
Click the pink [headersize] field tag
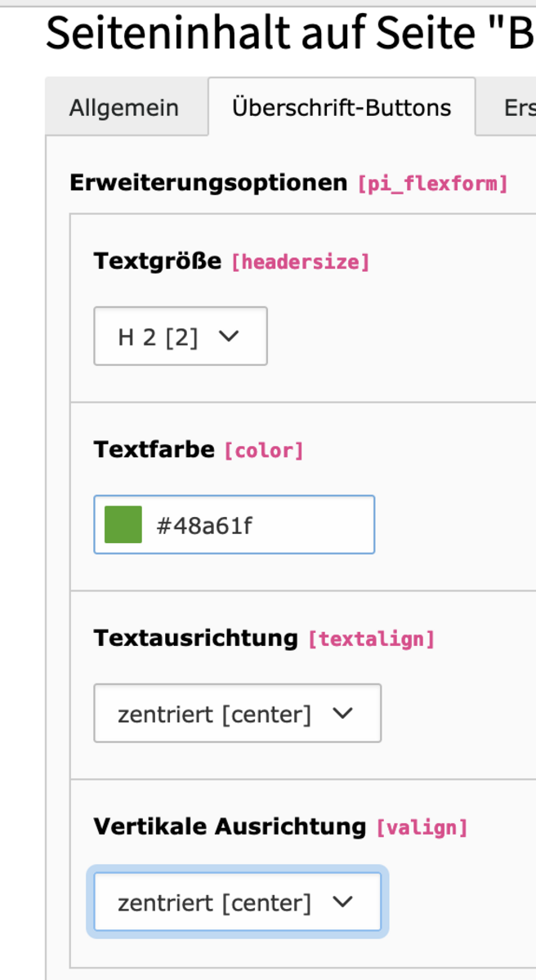coord(301,262)
